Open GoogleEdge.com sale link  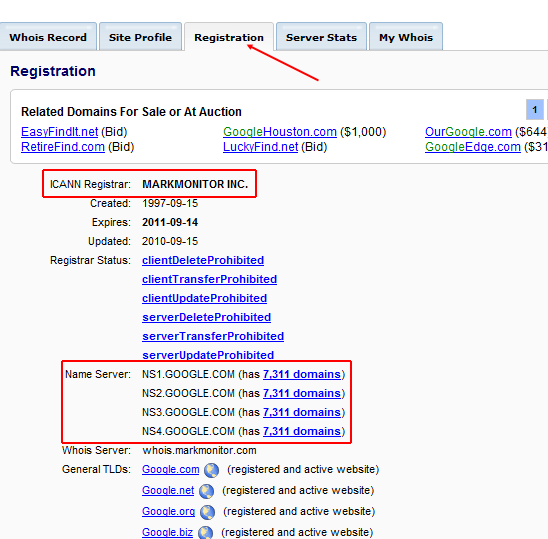[x=473, y=147]
